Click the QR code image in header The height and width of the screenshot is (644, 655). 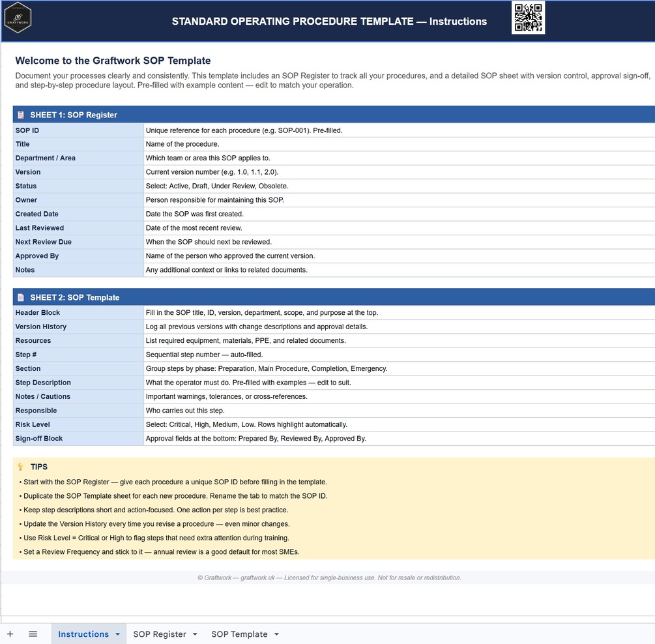click(x=528, y=18)
